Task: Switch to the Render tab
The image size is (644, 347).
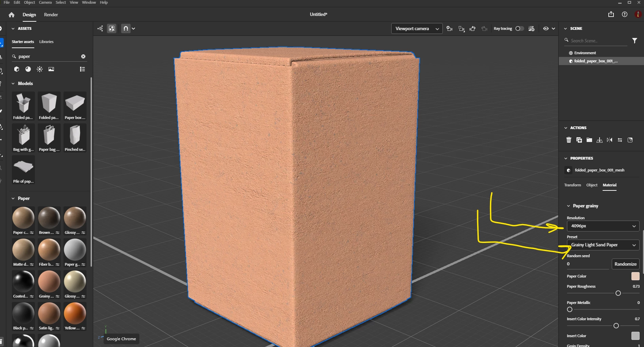Action: point(51,15)
